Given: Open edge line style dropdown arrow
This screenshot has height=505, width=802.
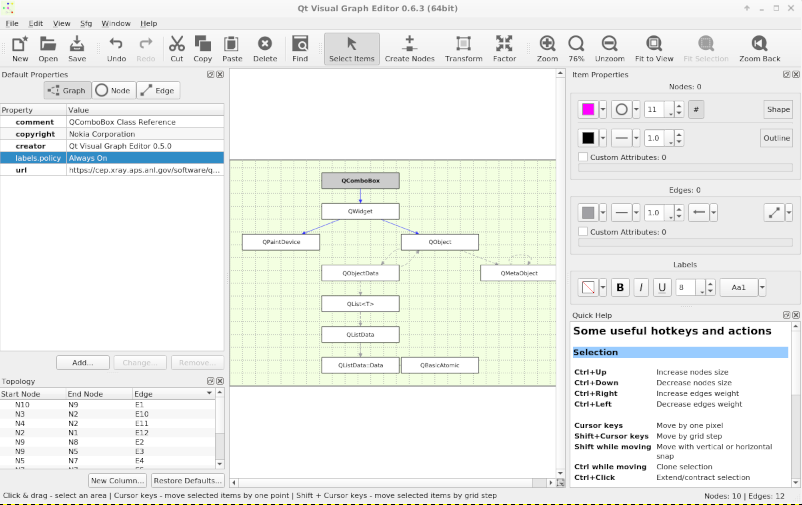Looking at the screenshot, I should (636, 213).
